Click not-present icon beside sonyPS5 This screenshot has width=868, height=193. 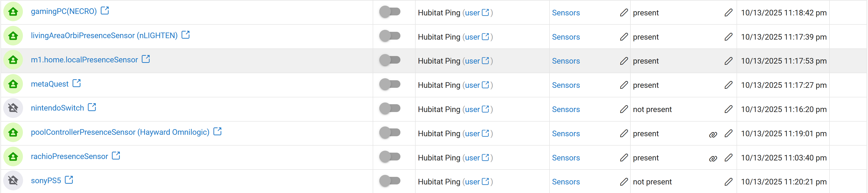coord(13,181)
